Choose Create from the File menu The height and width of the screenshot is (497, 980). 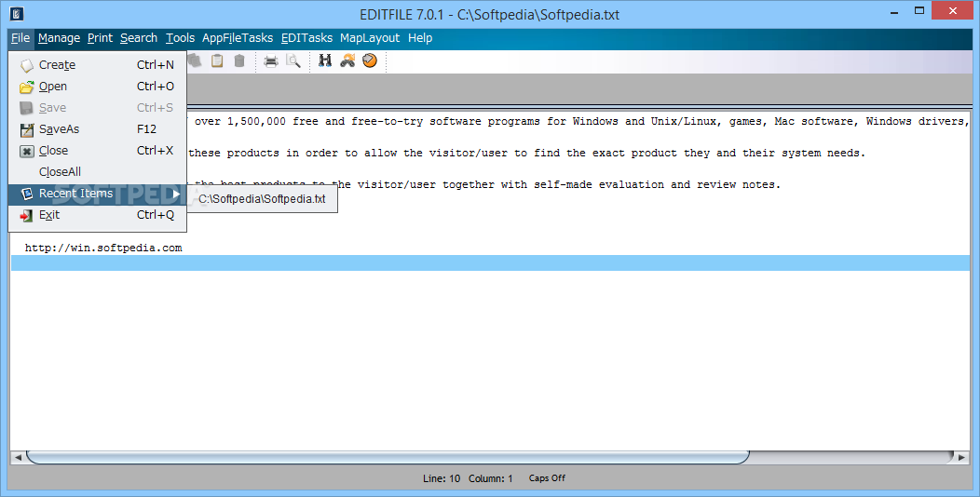[x=98, y=65]
